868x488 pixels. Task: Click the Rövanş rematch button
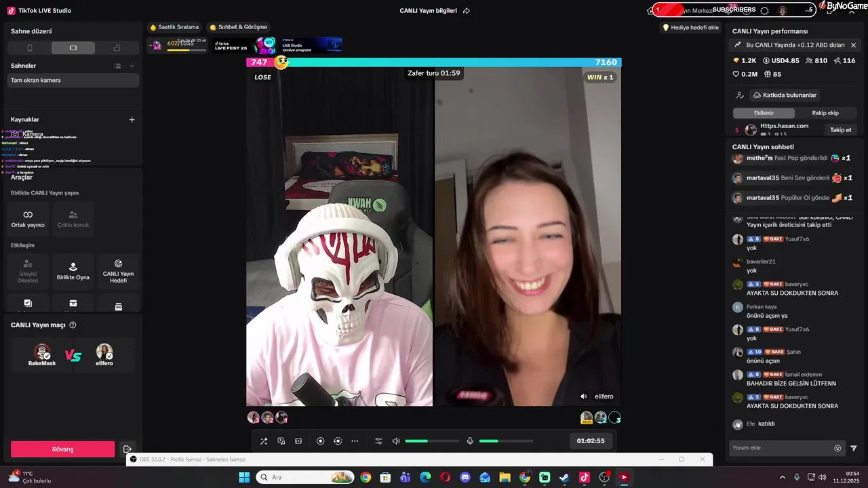tap(62, 449)
